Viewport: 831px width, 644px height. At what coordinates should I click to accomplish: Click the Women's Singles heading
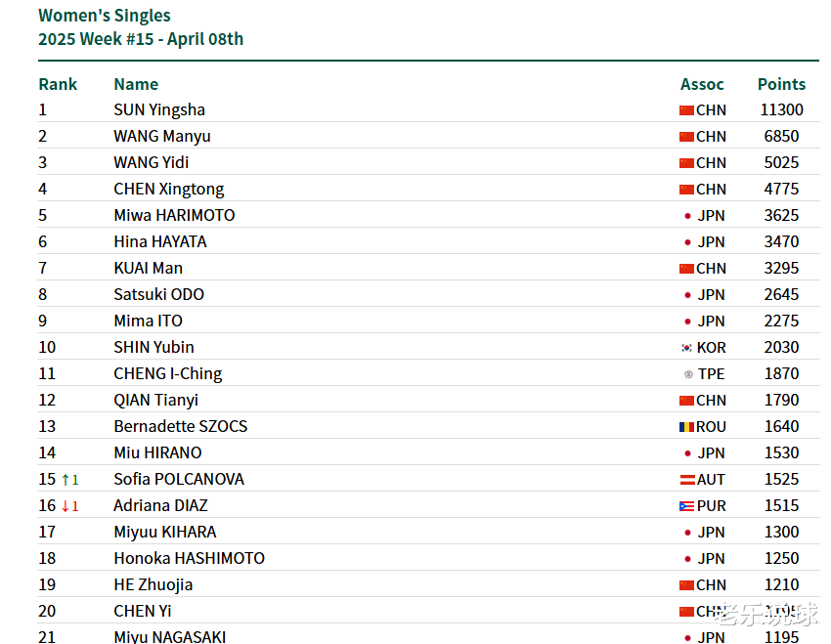(105, 16)
